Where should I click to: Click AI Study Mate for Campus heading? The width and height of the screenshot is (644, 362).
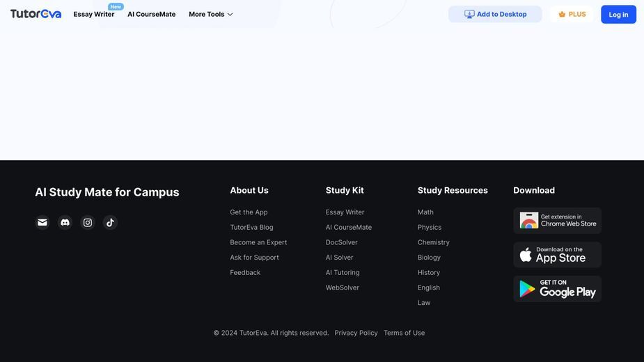pyautogui.click(x=107, y=192)
